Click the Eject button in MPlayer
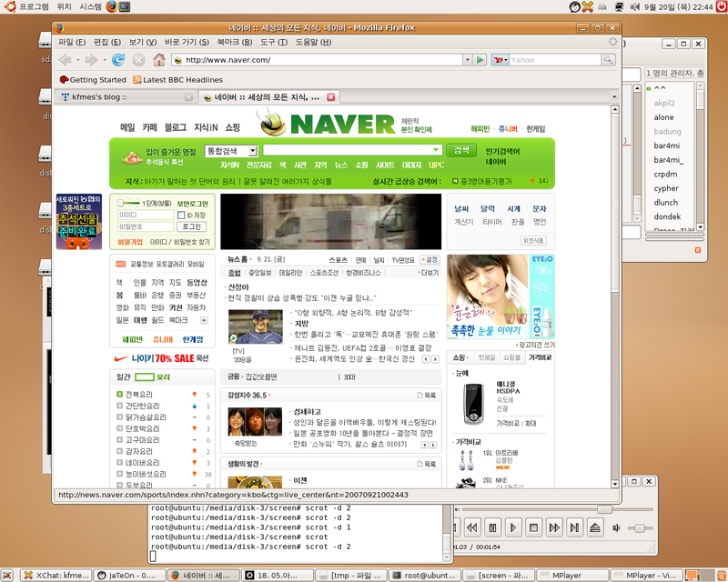This screenshot has height=582, width=728. click(595, 527)
